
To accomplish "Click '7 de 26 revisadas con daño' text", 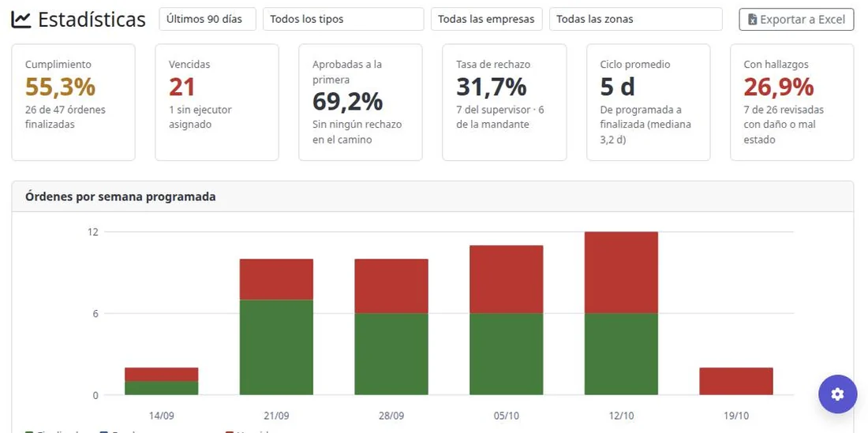I will click(x=784, y=125).
